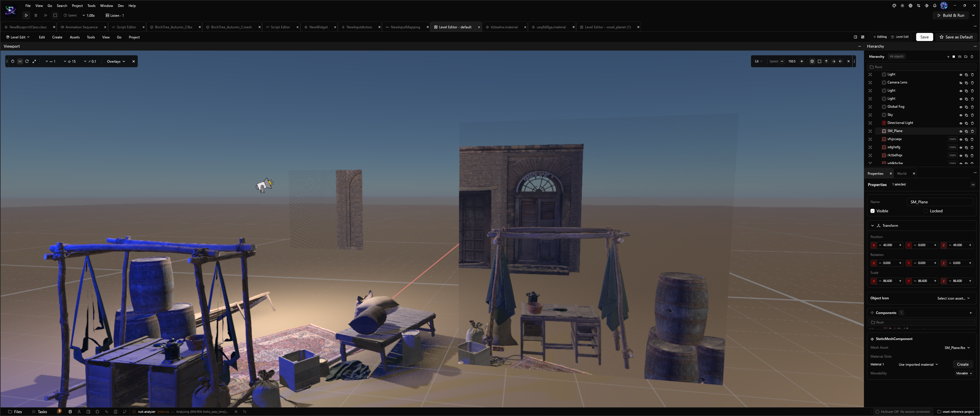Click the Save button
Image resolution: width=980 pixels, height=416 pixels.
(924, 37)
